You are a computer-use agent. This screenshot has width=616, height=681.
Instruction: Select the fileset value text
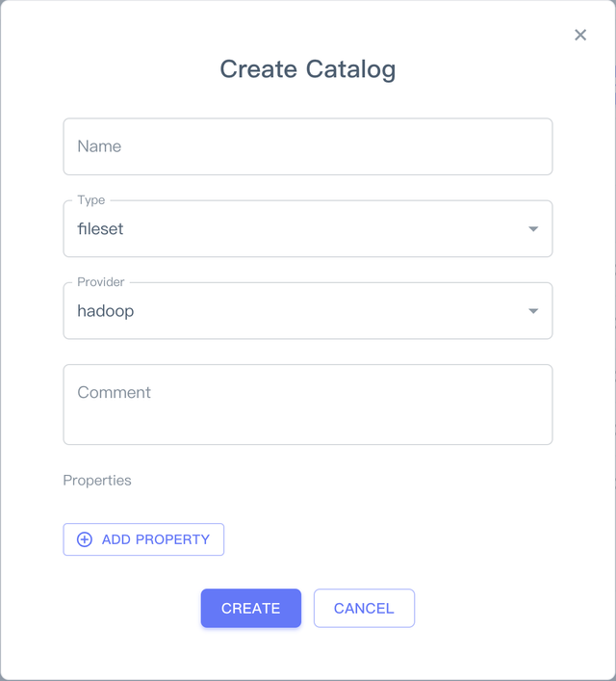pos(100,229)
